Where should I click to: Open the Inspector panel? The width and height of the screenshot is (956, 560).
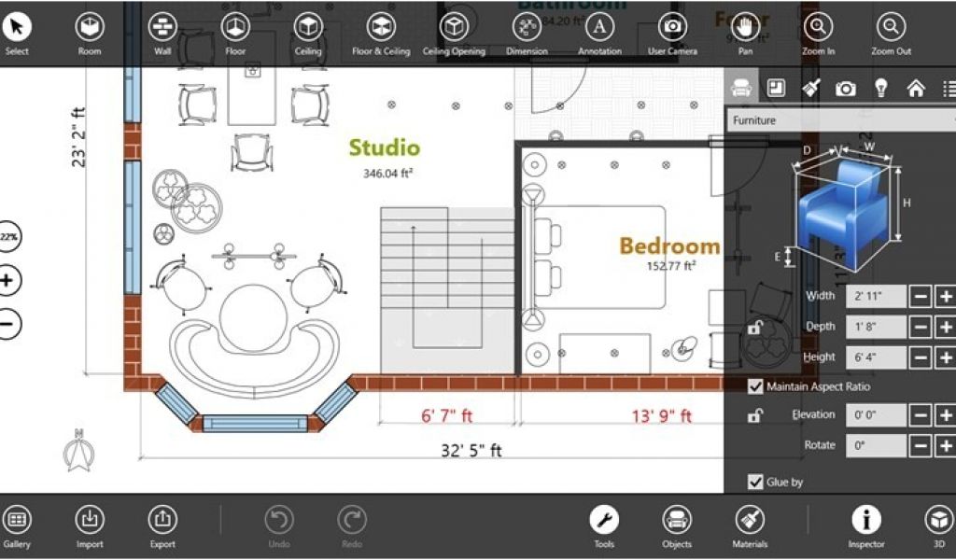(866, 521)
